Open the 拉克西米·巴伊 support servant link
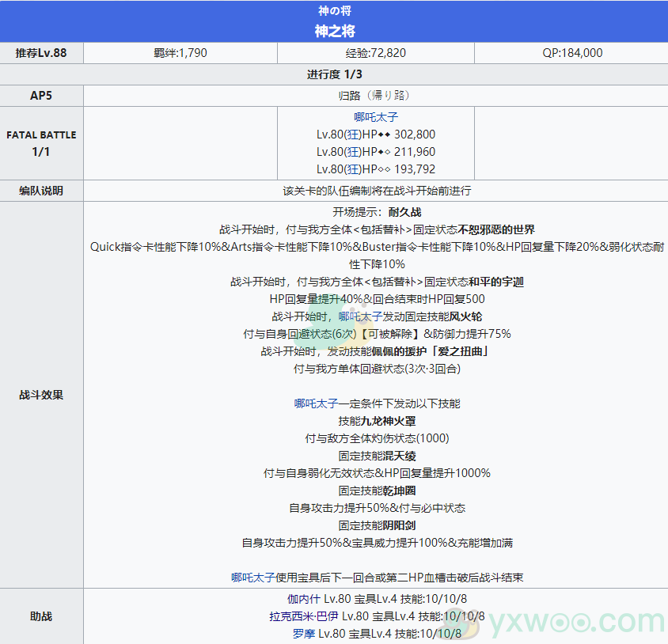Image resolution: width=668 pixels, height=644 pixels. [303, 616]
